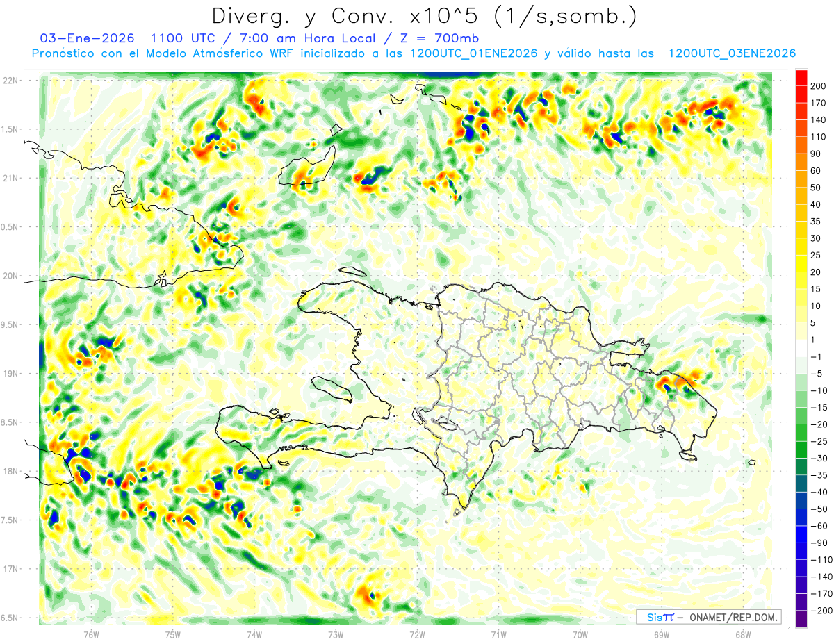834x644 pixels.
Task: Click the "70W" longitude axis label
Action: tap(580, 634)
